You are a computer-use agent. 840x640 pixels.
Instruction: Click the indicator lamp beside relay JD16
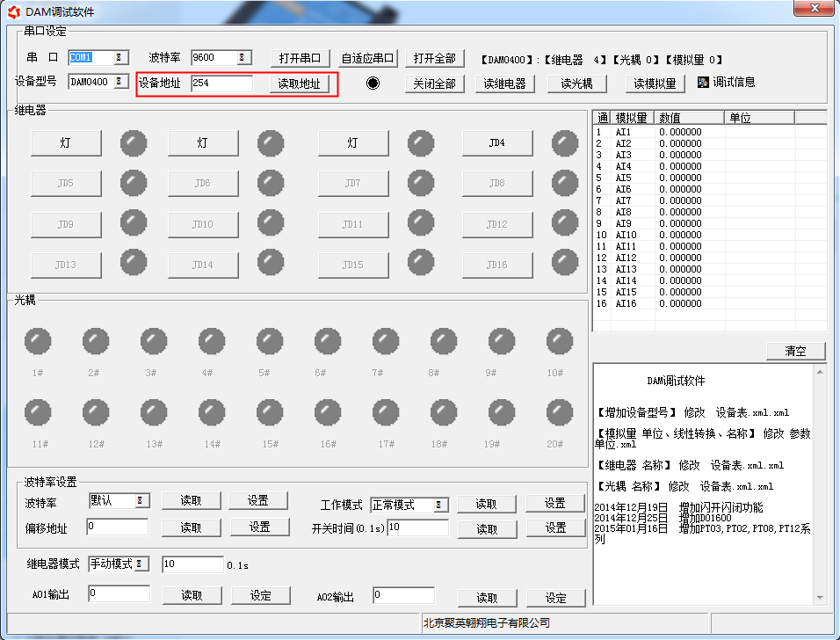coord(565,263)
